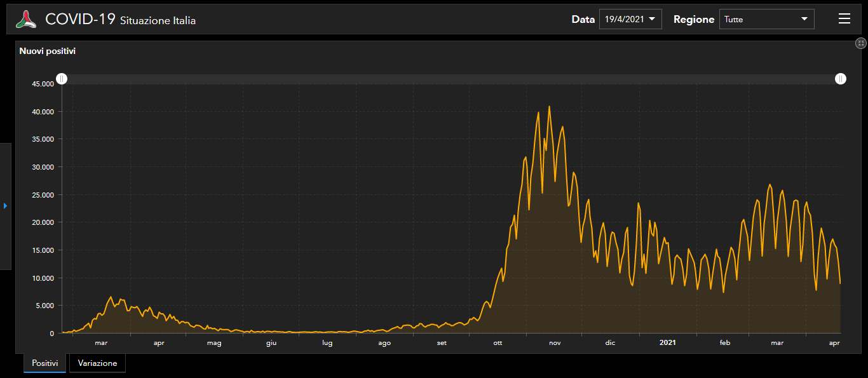868x378 pixels.
Task: Click the nov month label on the axis
Action: click(555, 343)
